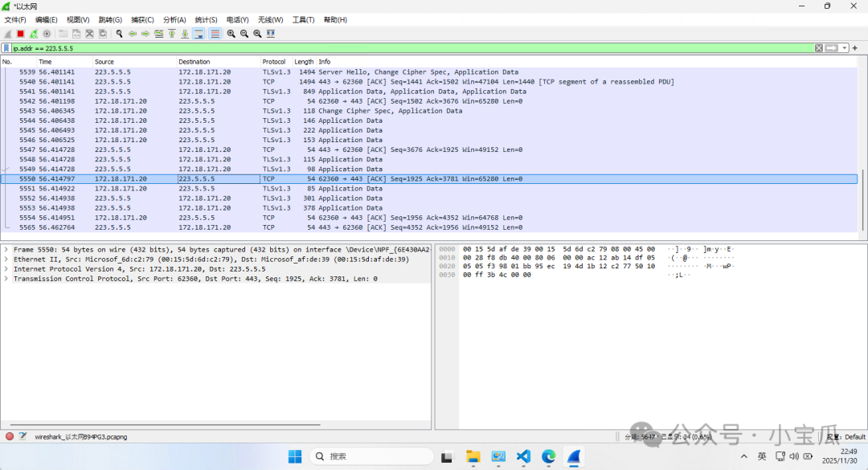This screenshot has width=868, height=470.
Task: Zoom in on packet list text
Action: click(231, 34)
